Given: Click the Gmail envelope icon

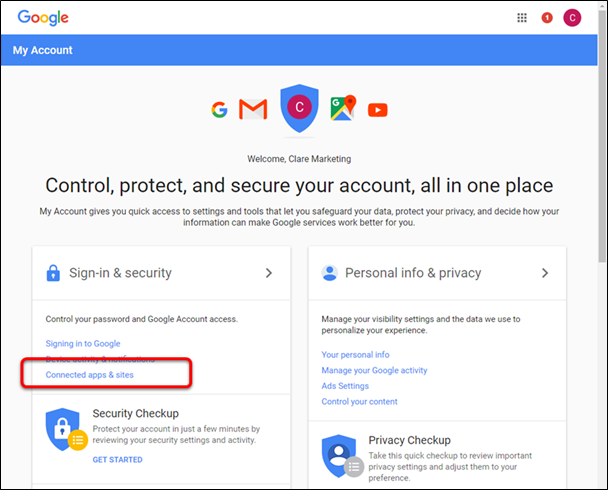Looking at the screenshot, I should point(253,109).
